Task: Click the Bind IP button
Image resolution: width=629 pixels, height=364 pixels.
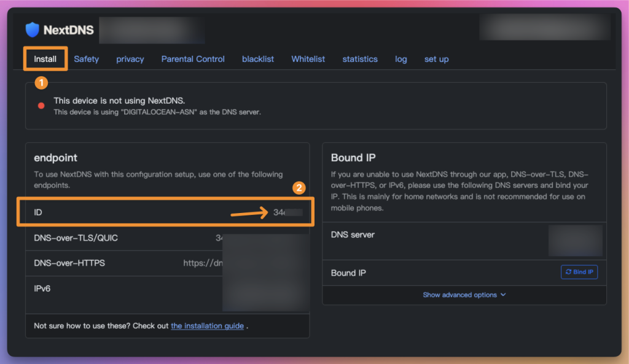Action: pyautogui.click(x=579, y=272)
